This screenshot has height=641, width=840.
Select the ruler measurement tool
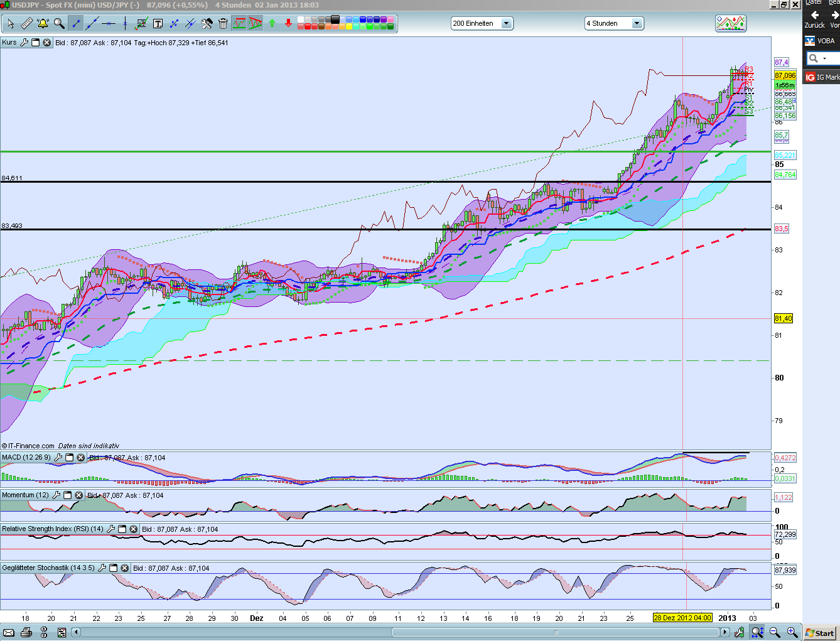(26, 24)
